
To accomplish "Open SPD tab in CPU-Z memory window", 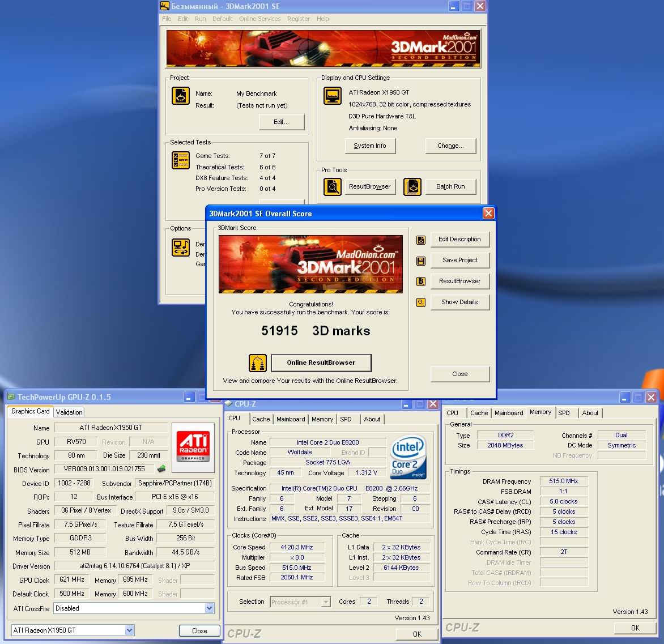I will click(x=564, y=413).
